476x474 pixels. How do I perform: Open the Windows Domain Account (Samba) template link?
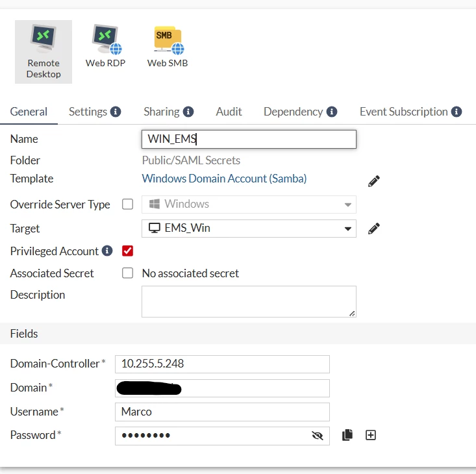tap(224, 179)
